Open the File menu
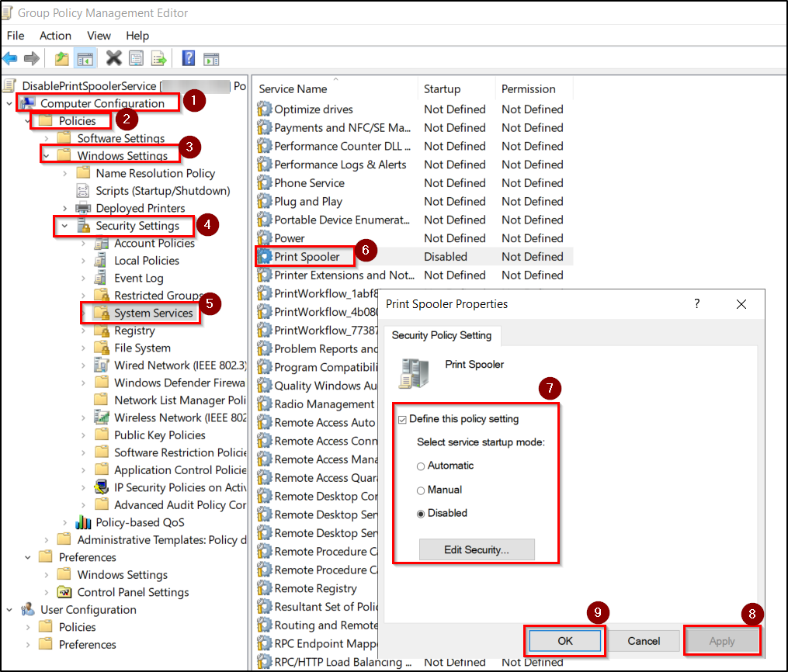 [16, 36]
